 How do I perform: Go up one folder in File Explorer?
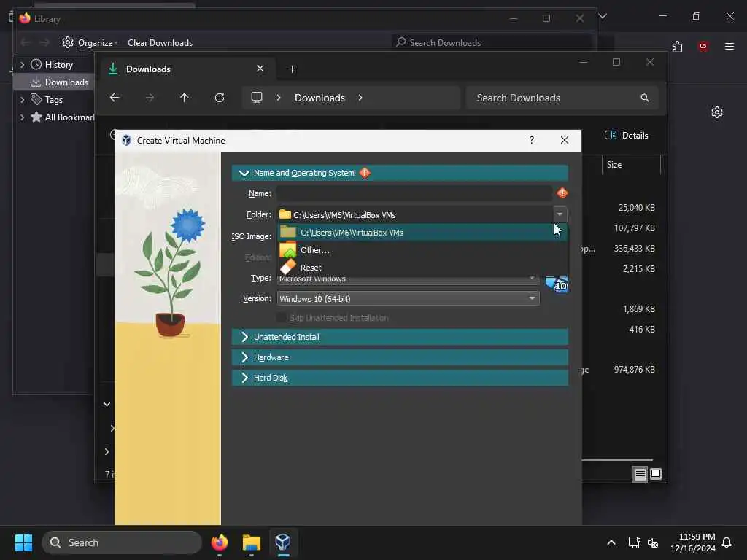[x=185, y=98]
